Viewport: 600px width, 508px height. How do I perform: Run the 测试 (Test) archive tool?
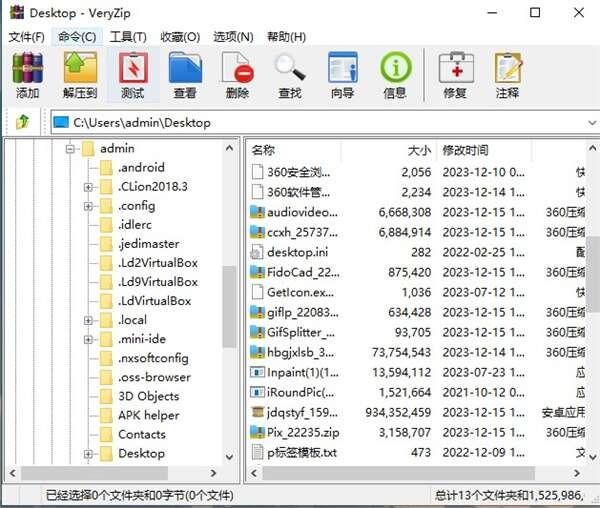pyautogui.click(x=132, y=75)
